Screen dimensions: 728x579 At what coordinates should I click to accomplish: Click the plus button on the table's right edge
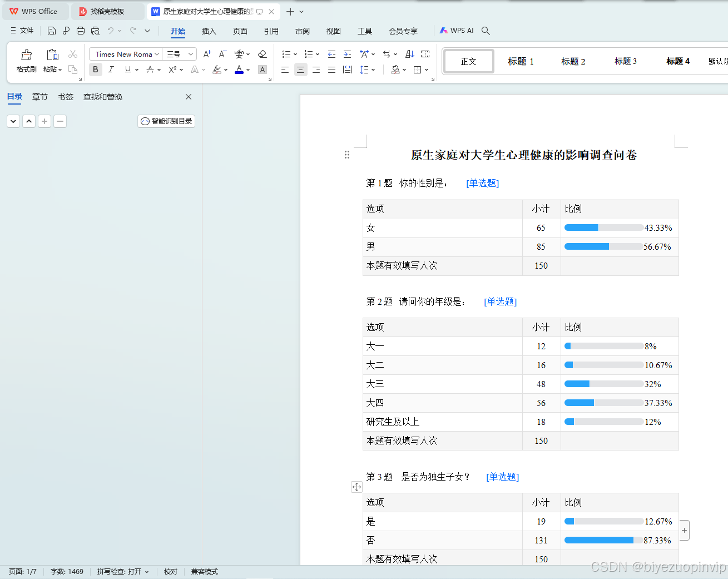point(685,530)
